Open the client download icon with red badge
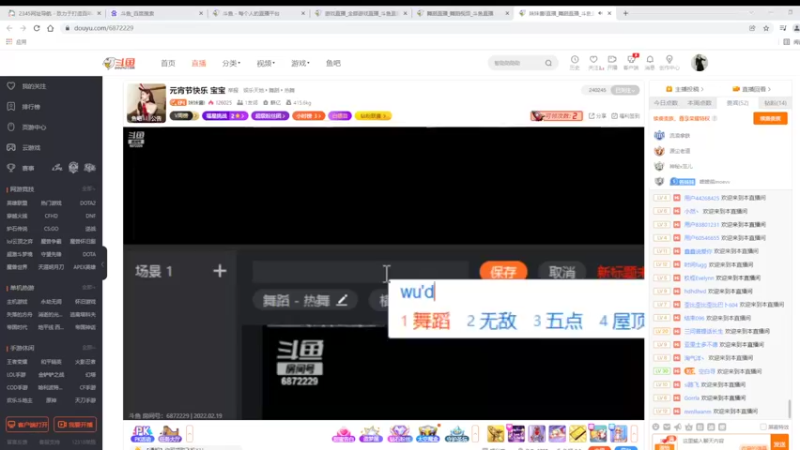 click(632, 62)
